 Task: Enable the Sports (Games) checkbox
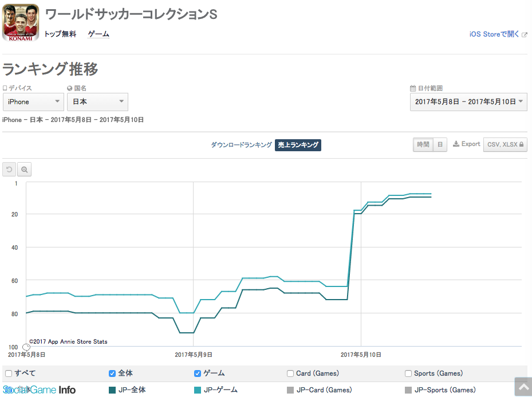(x=408, y=374)
